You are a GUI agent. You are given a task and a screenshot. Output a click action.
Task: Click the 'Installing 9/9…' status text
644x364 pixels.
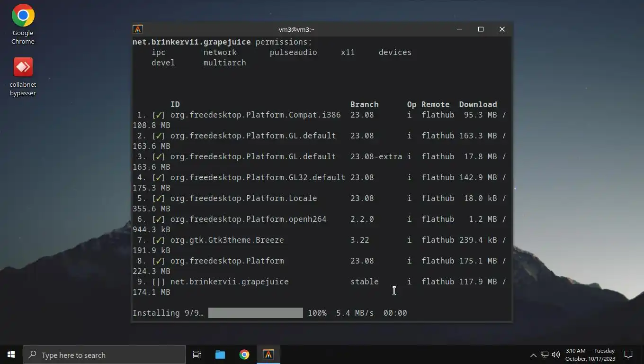point(168,313)
